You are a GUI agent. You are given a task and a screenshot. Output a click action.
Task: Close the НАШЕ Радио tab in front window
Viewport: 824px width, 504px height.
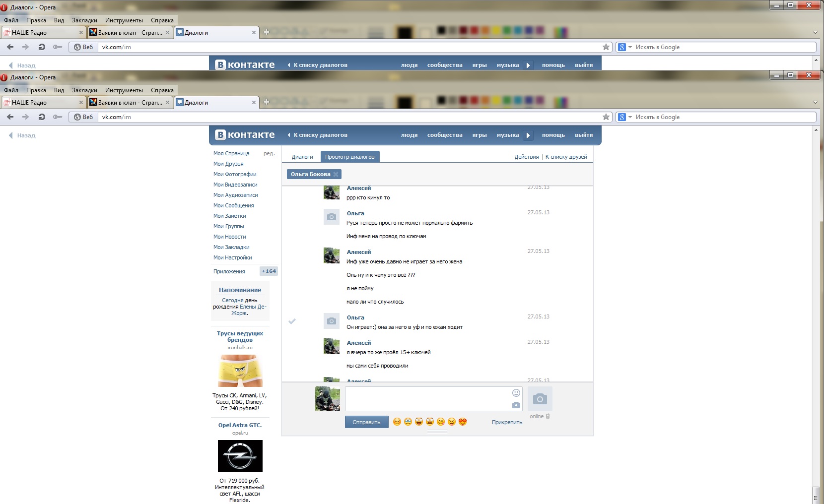click(x=81, y=103)
